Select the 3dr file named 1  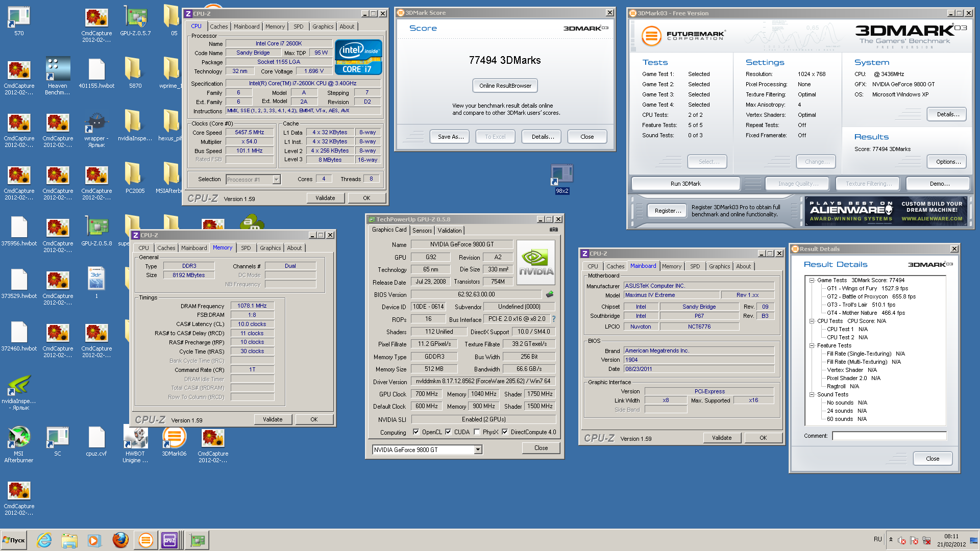96,283
